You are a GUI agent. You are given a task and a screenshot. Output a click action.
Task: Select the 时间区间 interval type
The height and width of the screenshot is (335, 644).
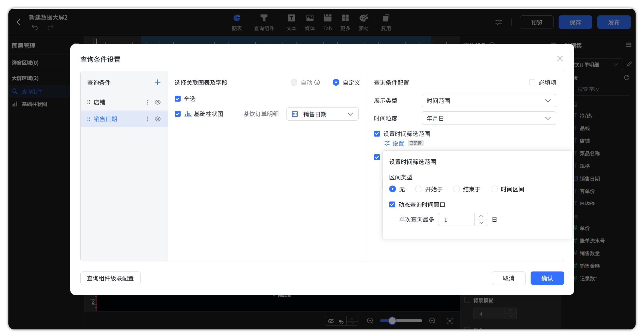coord(494,189)
